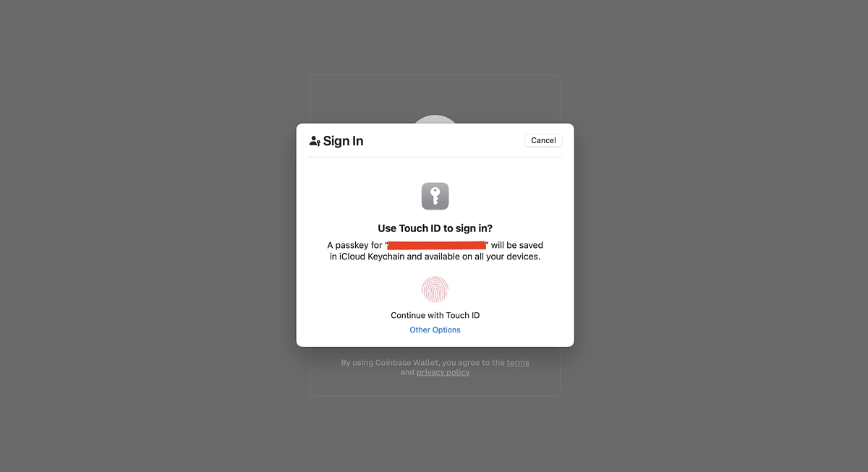
Task: Click the pink Touch ID fingerprint icon
Action: click(x=435, y=289)
